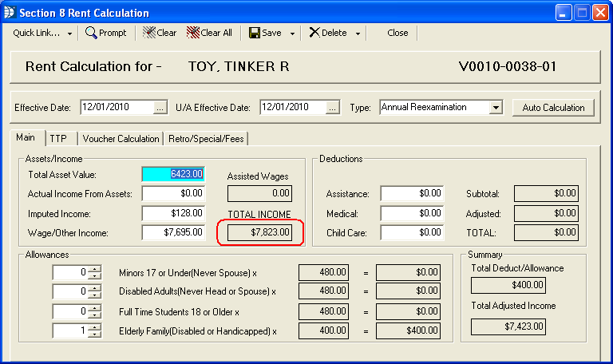Screen dimensions: 613x364
Task: Click the TOTAL INCOME $7,823.00 box
Action: click(x=260, y=232)
